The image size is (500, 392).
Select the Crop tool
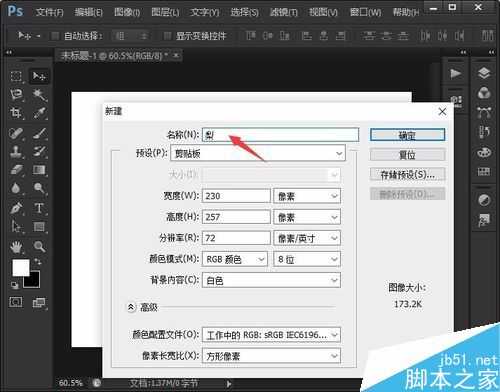pyautogui.click(x=16, y=113)
